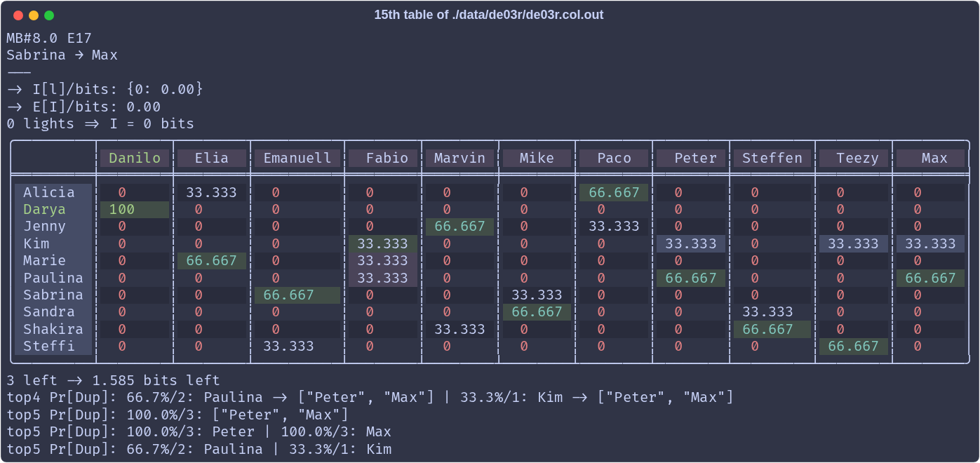The image size is (980, 463).
Task: Select the Steffen column header
Action: 772,159
